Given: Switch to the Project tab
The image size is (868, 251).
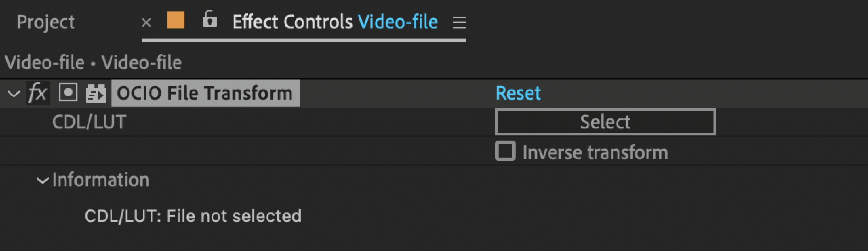Looking at the screenshot, I should click(45, 22).
